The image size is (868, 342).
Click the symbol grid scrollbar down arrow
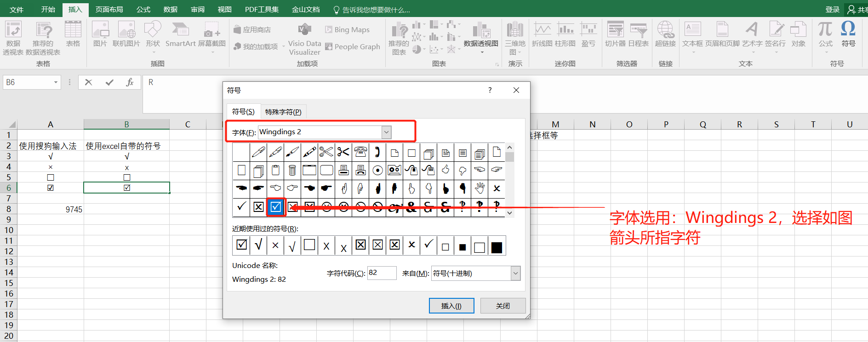pyautogui.click(x=509, y=213)
